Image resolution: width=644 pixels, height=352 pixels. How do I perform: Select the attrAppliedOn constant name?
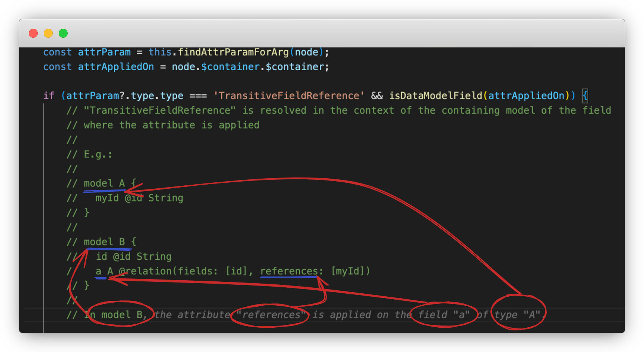click(x=116, y=67)
